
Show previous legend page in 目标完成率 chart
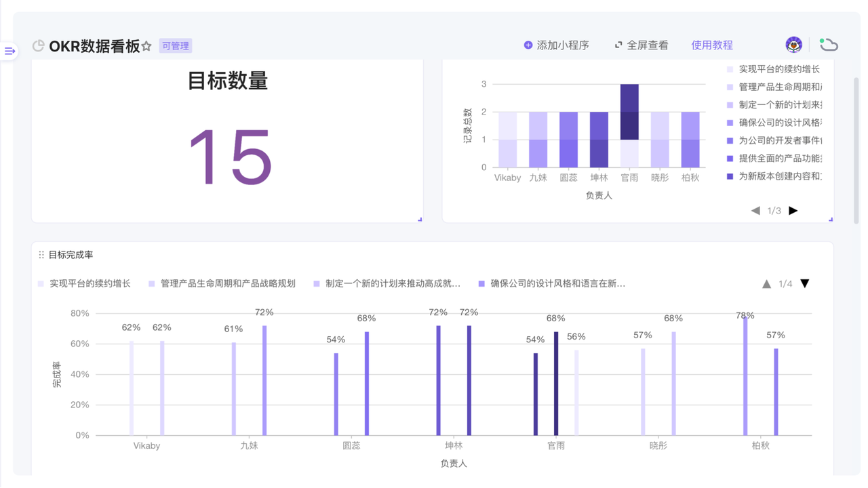pos(766,283)
